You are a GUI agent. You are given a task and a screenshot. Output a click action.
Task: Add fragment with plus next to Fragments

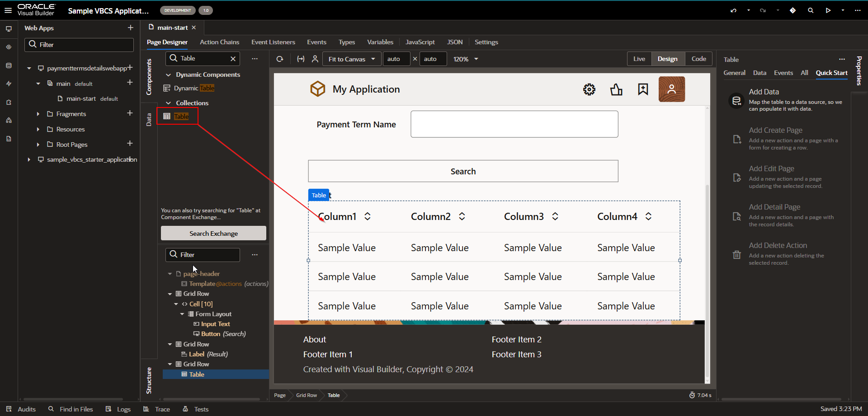point(130,113)
